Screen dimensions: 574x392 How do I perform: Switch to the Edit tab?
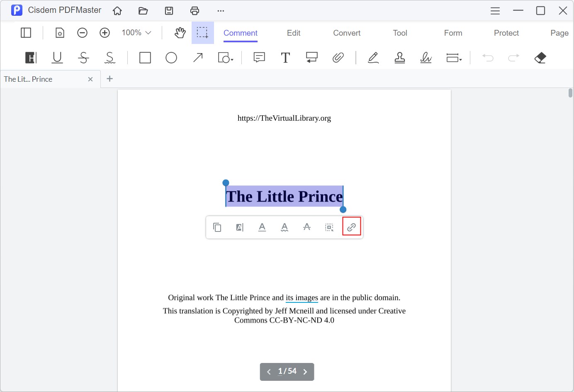(293, 33)
